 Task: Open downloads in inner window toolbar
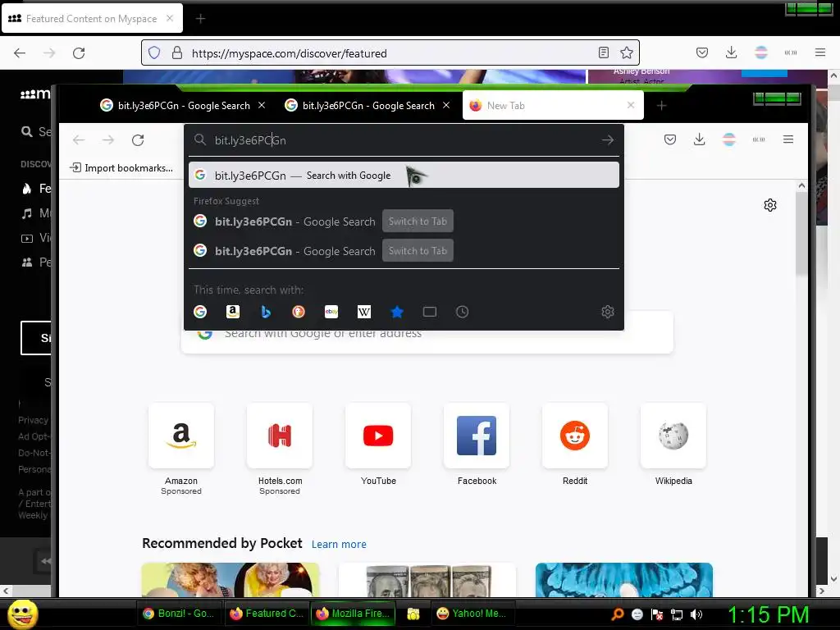699,139
